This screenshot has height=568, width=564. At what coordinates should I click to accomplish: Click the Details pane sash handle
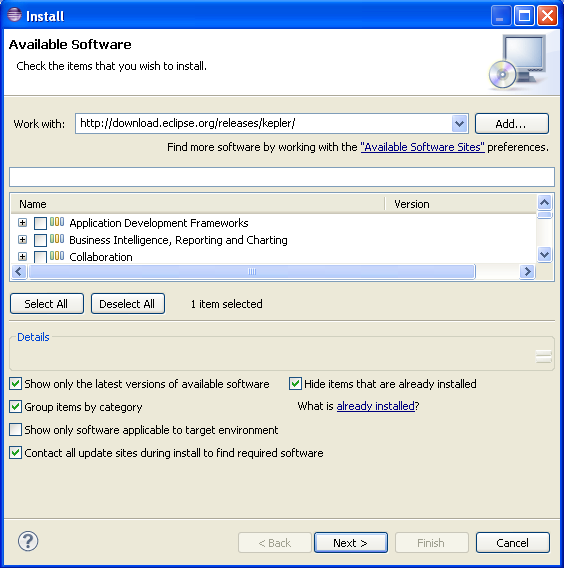coord(543,356)
